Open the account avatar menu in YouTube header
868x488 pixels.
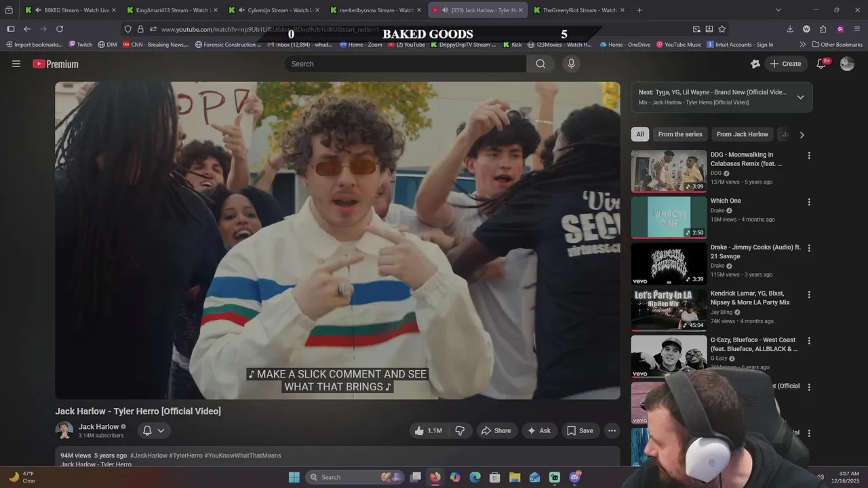click(x=847, y=64)
